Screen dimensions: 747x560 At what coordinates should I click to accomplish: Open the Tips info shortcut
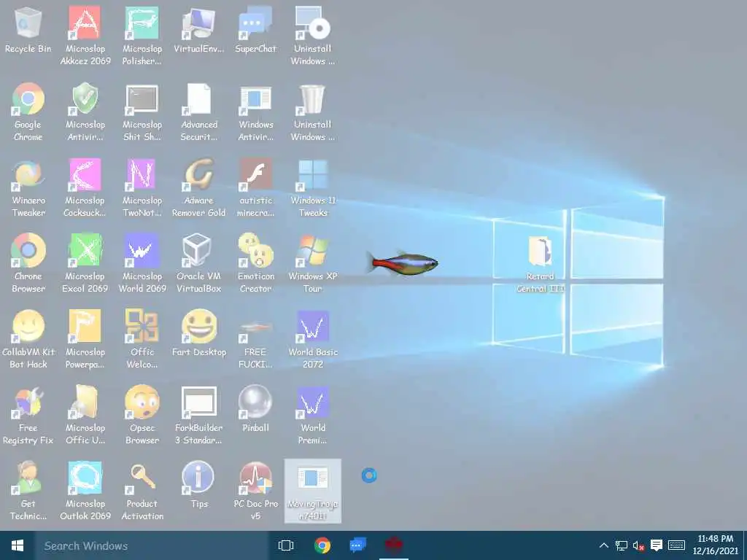(198, 486)
